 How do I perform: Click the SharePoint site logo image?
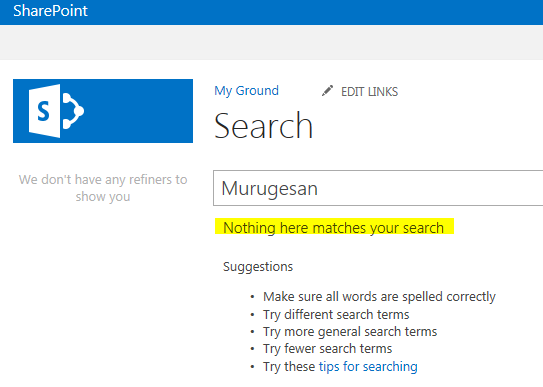tap(103, 111)
